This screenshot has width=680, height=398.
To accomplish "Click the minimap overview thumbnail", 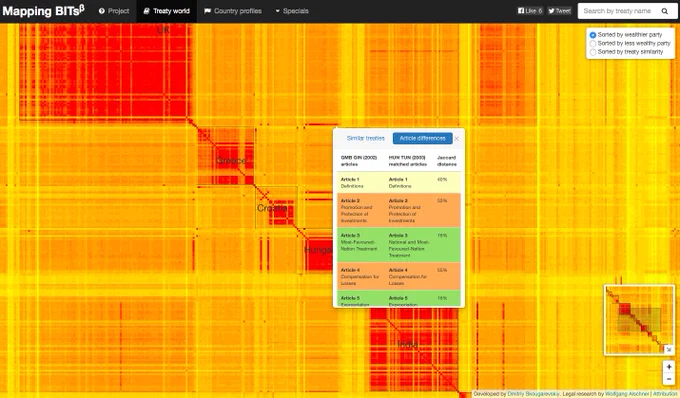I will [x=639, y=320].
